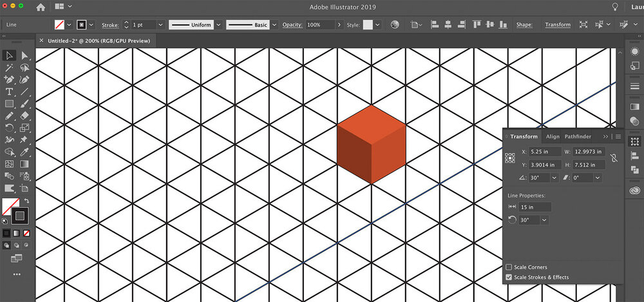Open the graphic Style dropdown
This screenshot has width=644, height=302.
click(377, 24)
